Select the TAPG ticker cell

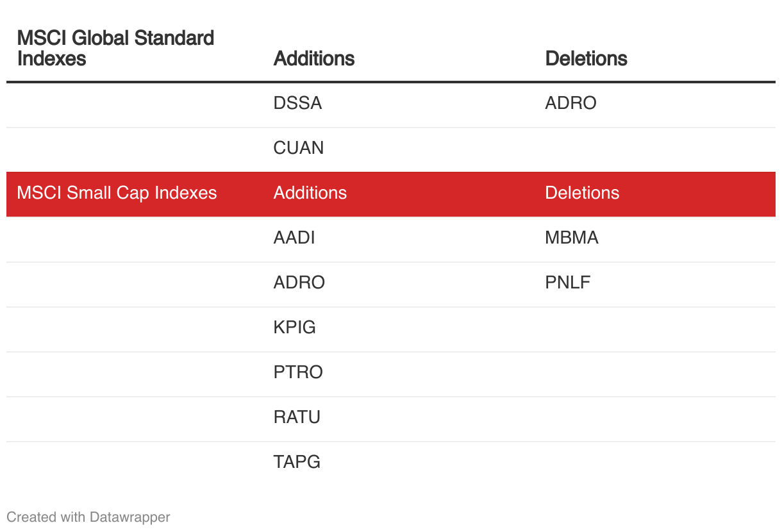[x=297, y=462]
